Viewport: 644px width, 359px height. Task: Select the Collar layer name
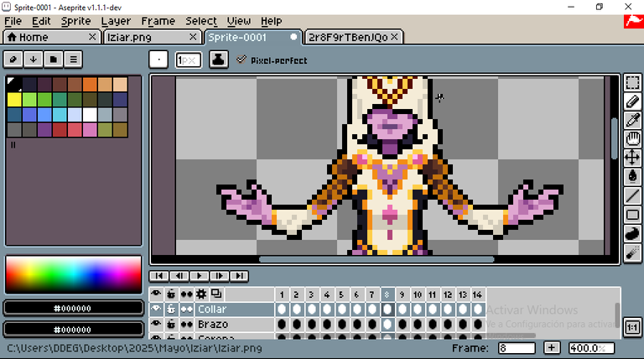tap(212, 309)
